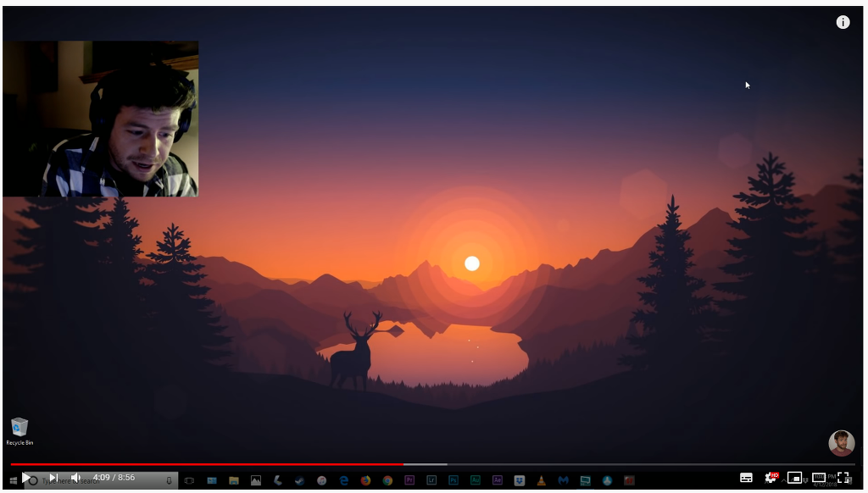Launch Firefox from the taskbar

coord(365,481)
